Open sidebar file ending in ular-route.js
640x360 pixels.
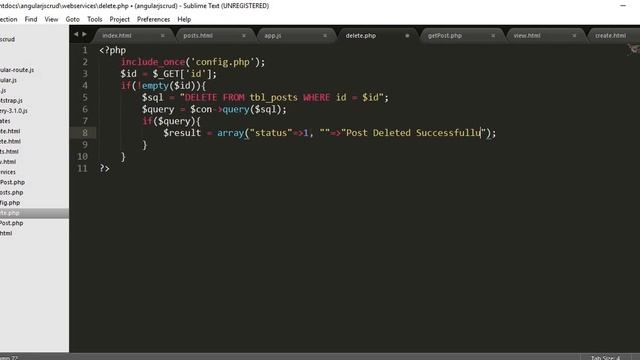(17, 70)
